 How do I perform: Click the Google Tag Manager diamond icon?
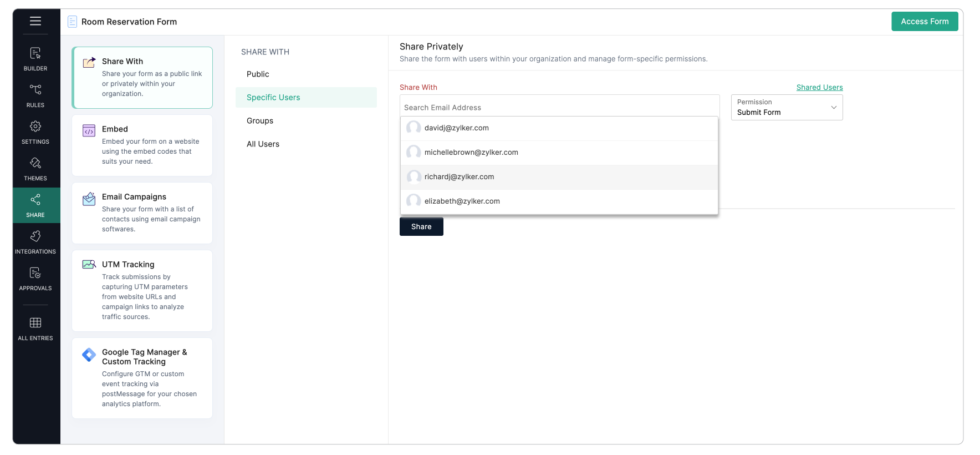point(89,355)
